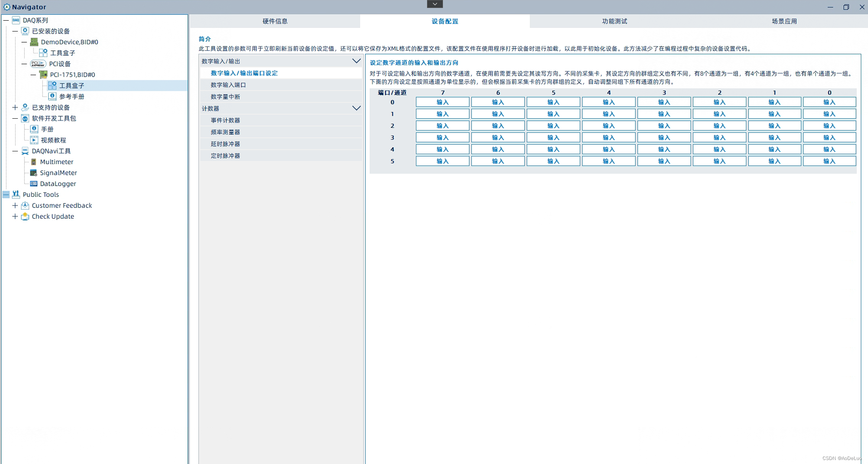Collapse the 计数器 section chevron
The height and width of the screenshot is (464, 868).
coord(357,108)
